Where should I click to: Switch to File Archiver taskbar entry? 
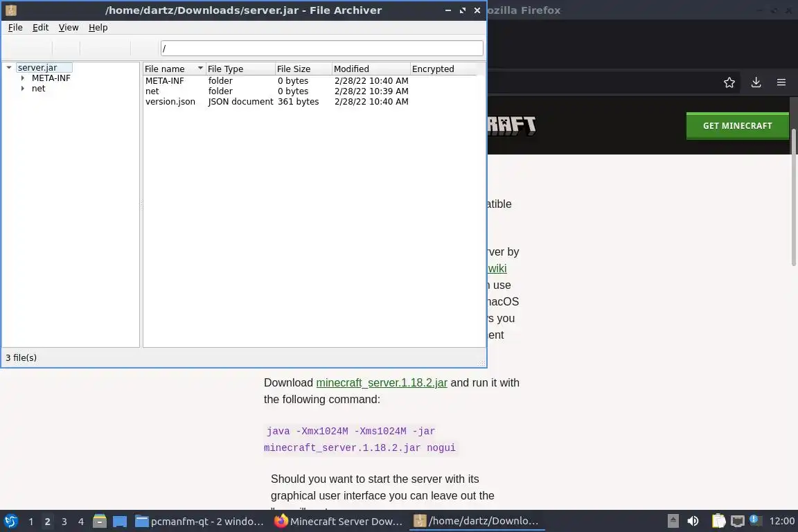point(477,522)
